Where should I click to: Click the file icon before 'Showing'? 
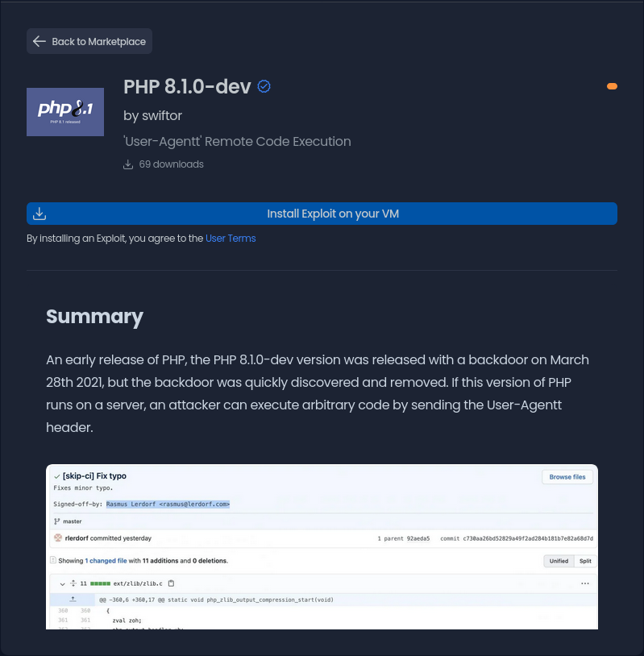coord(53,560)
